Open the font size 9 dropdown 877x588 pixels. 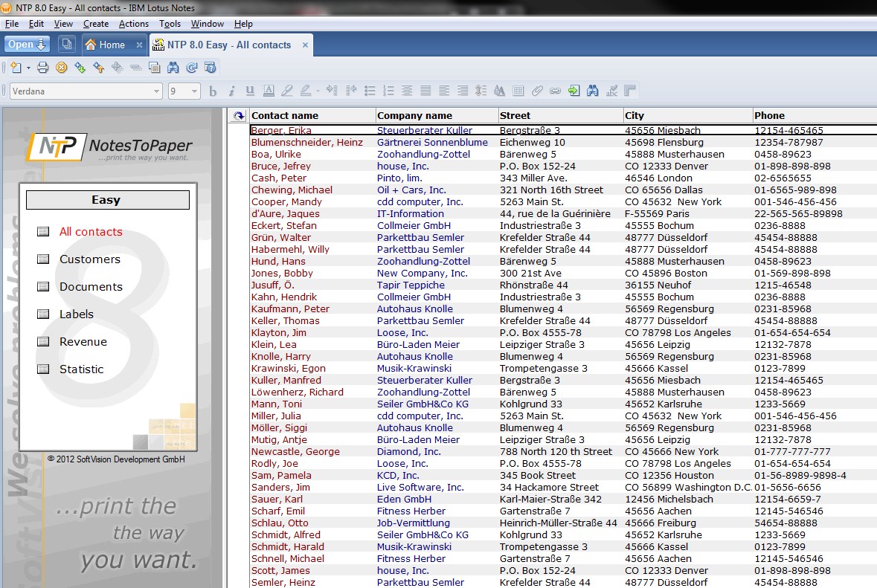click(x=195, y=91)
